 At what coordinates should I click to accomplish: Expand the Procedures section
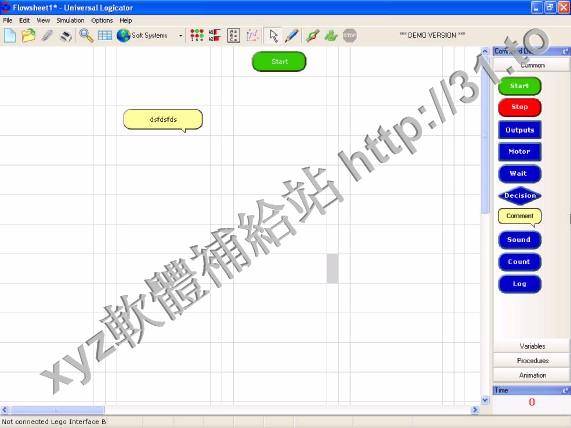pyautogui.click(x=532, y=360)
